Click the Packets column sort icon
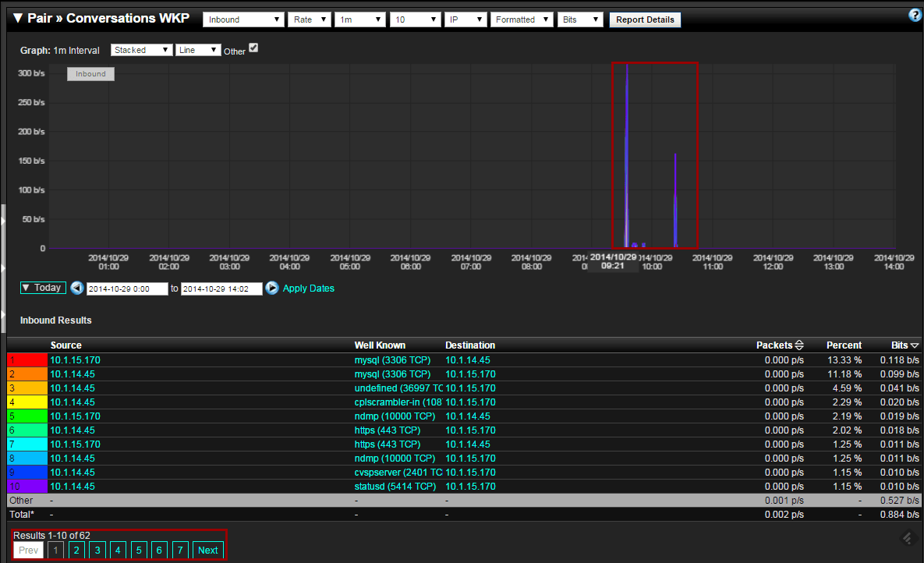This screenshot has height=563, width=924. coord(799,345)
